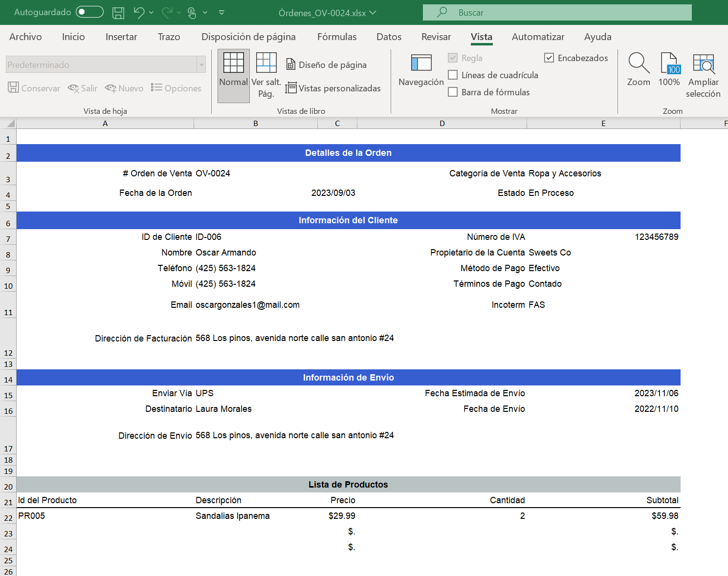The width and height of the screenshot is (728, 576).
Task: Select column B header
Action: 256,124
